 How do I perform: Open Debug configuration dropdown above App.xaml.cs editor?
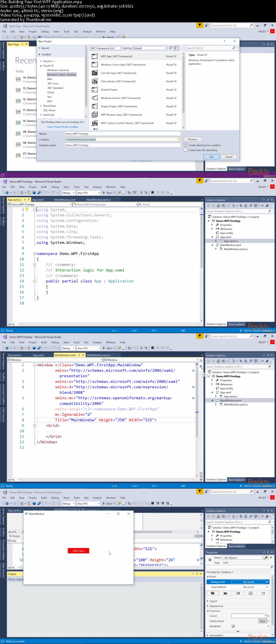[68, 193]
